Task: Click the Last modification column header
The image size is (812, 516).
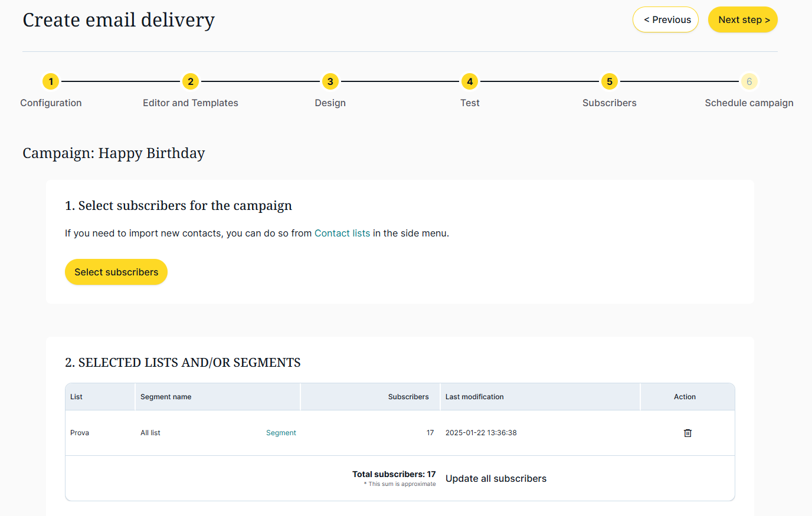Action: click(x=474, y=397)
